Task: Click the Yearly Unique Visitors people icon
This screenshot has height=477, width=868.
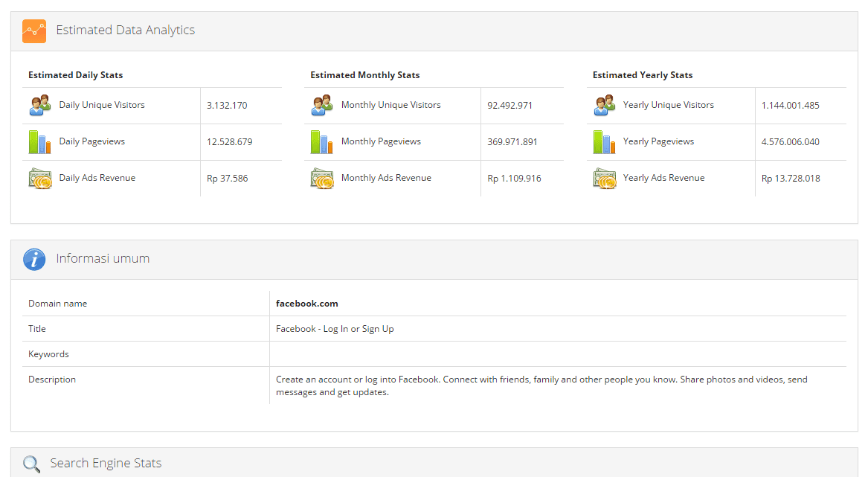Action: pyautogui.click(x=605, y=105)
